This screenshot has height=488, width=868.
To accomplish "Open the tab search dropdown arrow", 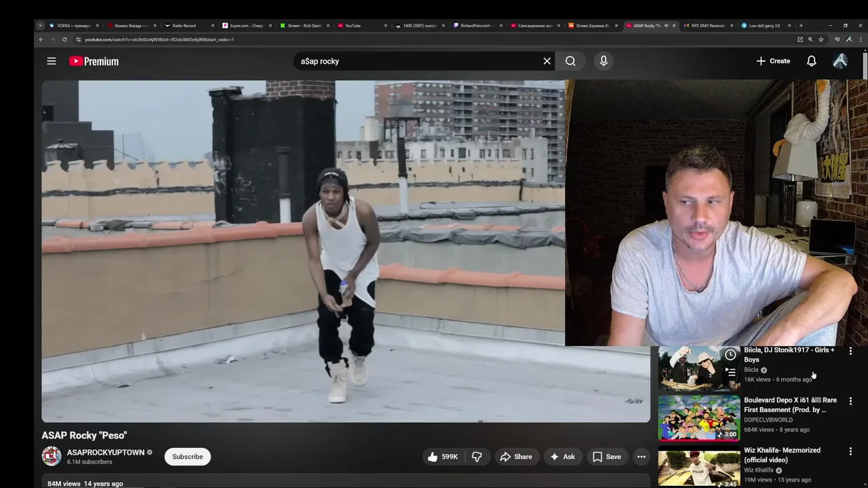I will (40, 26).
